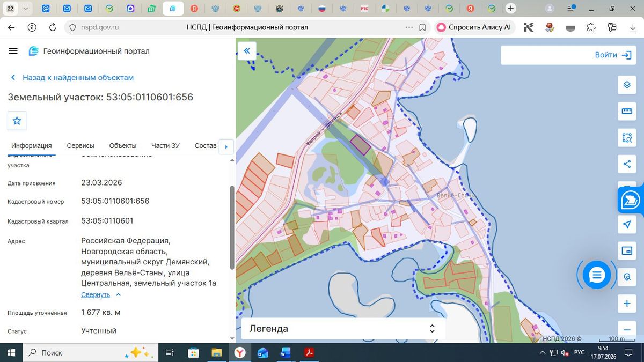644x362 pixels.
Task: Open Word from the taskbar
Action: click(x=286, y=352)
